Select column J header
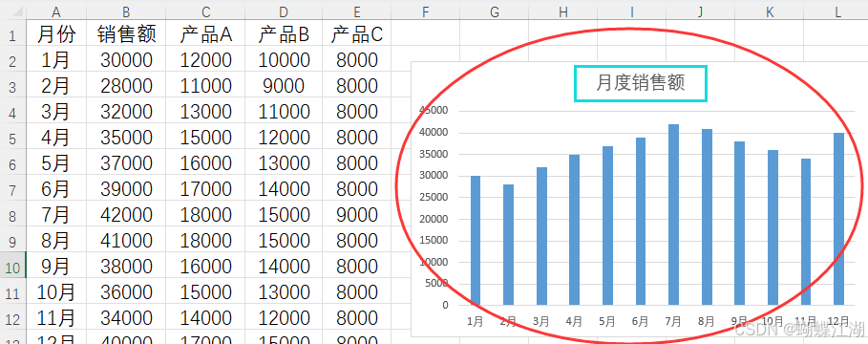The height and width of the screenshot is (344, 868). click(700, 11)
